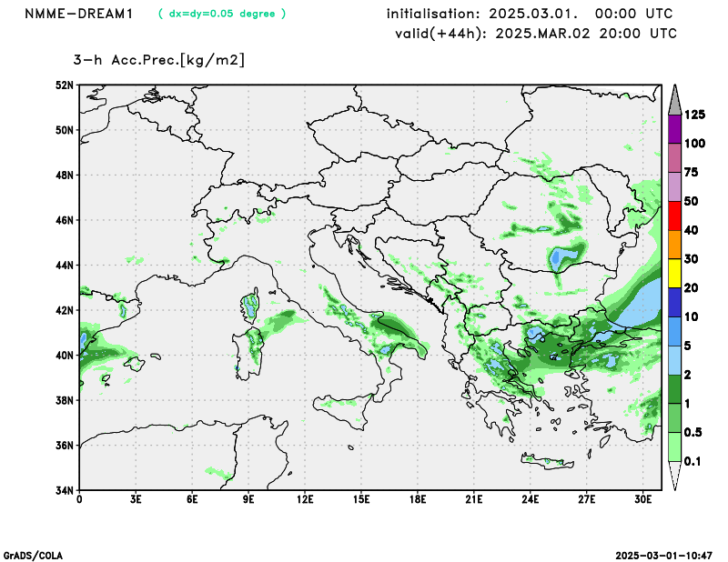728x562 pixels.
Task: Click the initialisation 2025.03.01 00:00 UTC line
Action: click(x=530, y=14)
